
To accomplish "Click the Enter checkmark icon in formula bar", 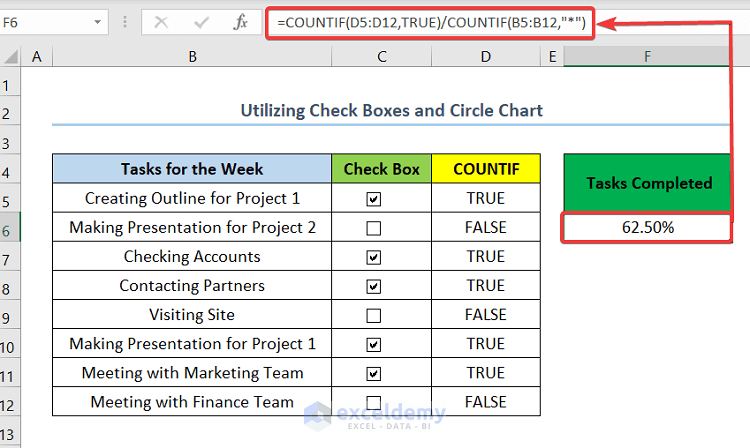I will click(x=201, y=22).
